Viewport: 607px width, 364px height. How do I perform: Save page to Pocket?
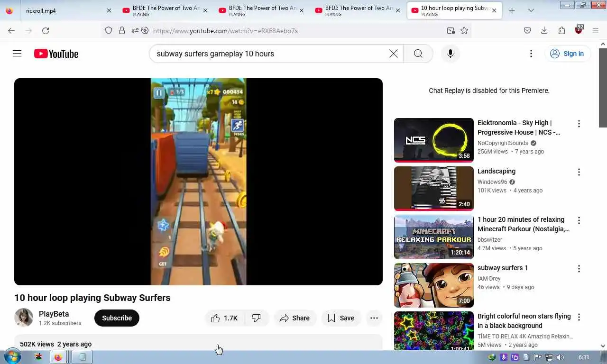pyautogui.click(x=527, y=30)
